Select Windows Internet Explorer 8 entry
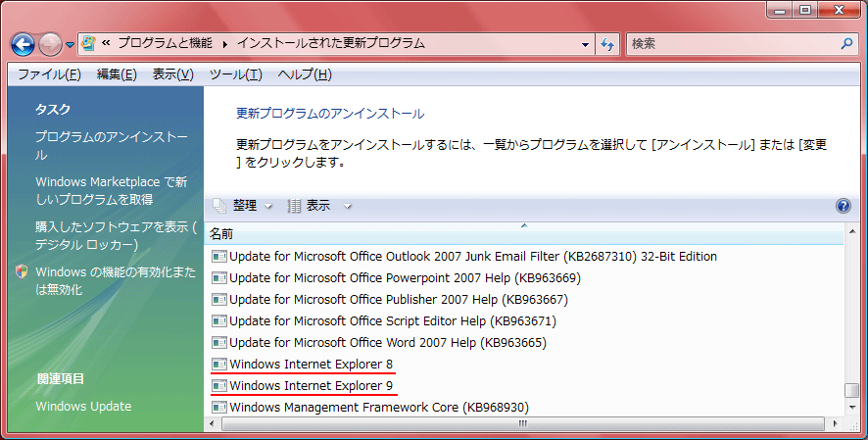Screen dimensions: 868x440 point(303,365)
